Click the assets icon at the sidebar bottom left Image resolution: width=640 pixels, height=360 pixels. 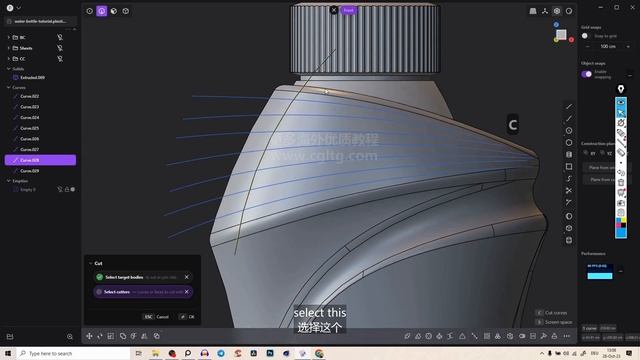coord(10,337)
